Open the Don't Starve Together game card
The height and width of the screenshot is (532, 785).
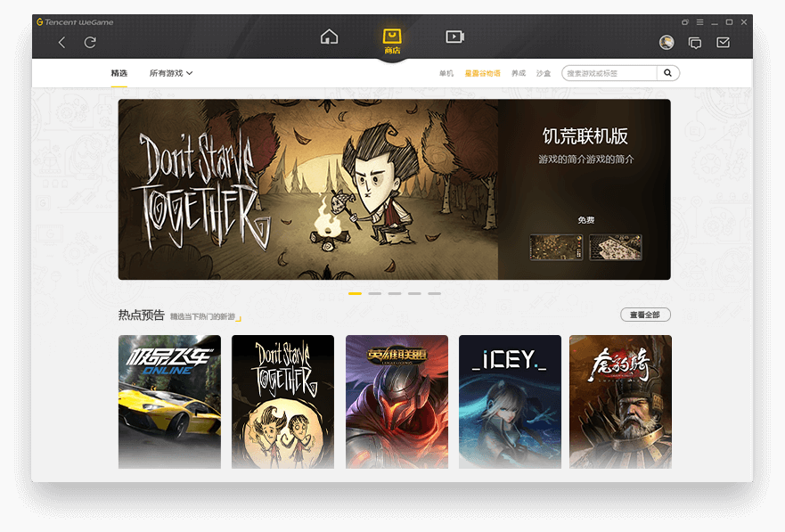click(282, 402)
